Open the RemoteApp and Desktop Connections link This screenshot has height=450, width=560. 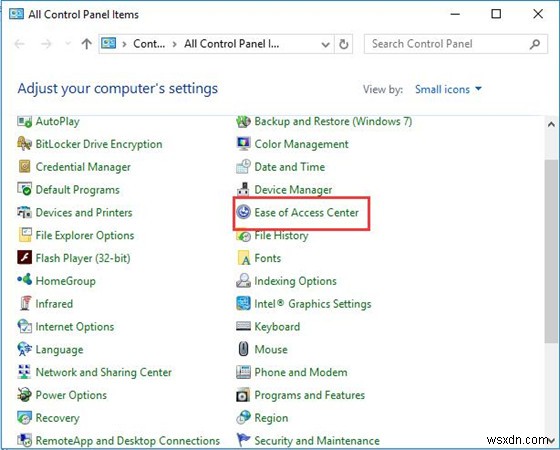pyautogui.click(x=128, y=441)
